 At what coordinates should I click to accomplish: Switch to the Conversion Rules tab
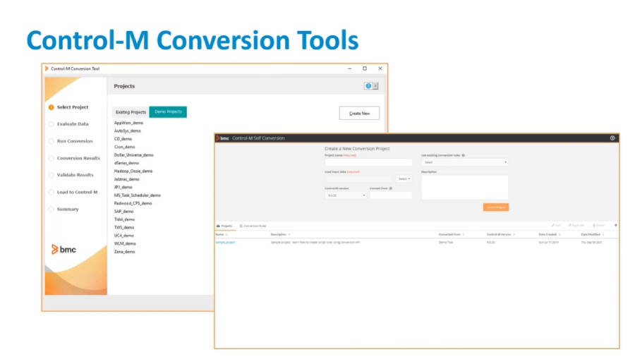click(253, 226)
